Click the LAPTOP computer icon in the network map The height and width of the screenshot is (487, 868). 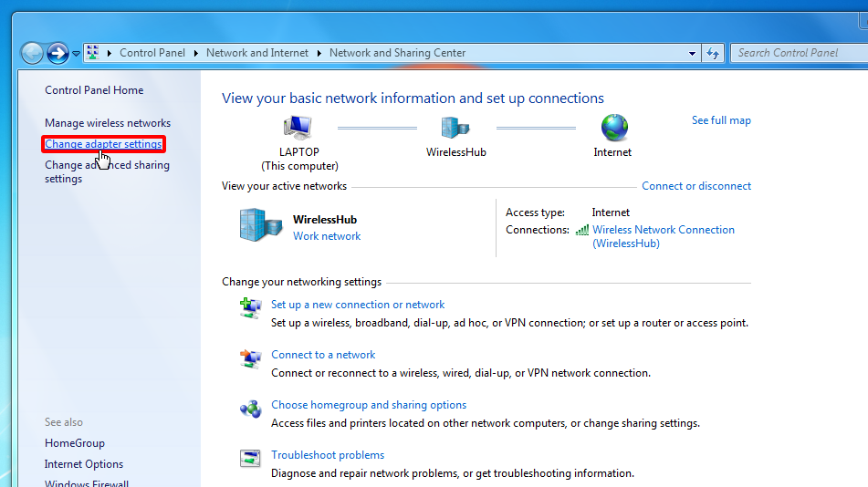click(x=298, y=128)
